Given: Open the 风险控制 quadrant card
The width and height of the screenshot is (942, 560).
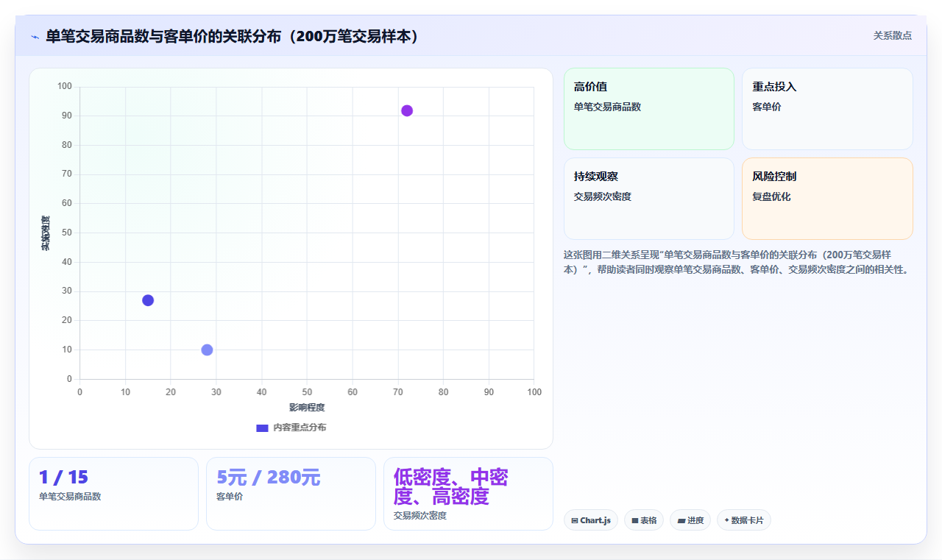Looking at the screenshot, I should (827, 199).
